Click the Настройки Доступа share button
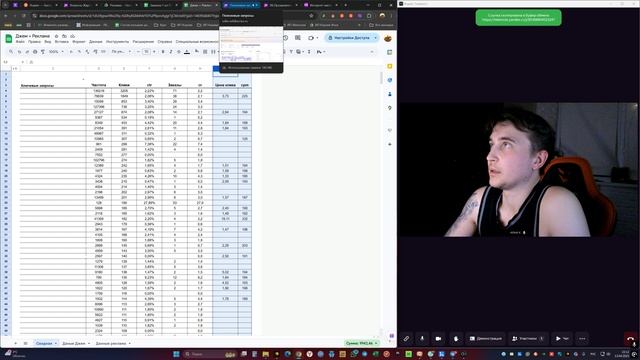Viewport: 640px width, 360px height. 349,38
